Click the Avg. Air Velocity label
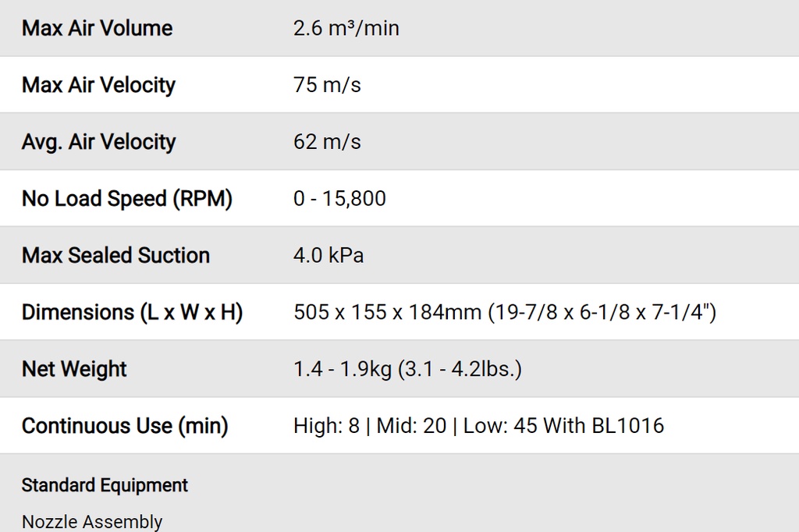This screenshot has height=532, width=799. (98, 142)
